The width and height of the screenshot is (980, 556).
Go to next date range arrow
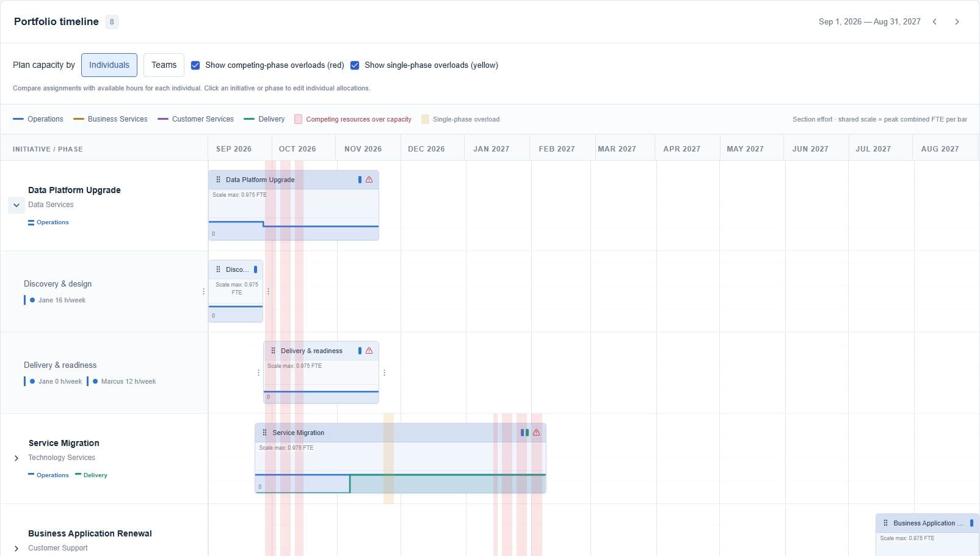click(x=957, y=21)
